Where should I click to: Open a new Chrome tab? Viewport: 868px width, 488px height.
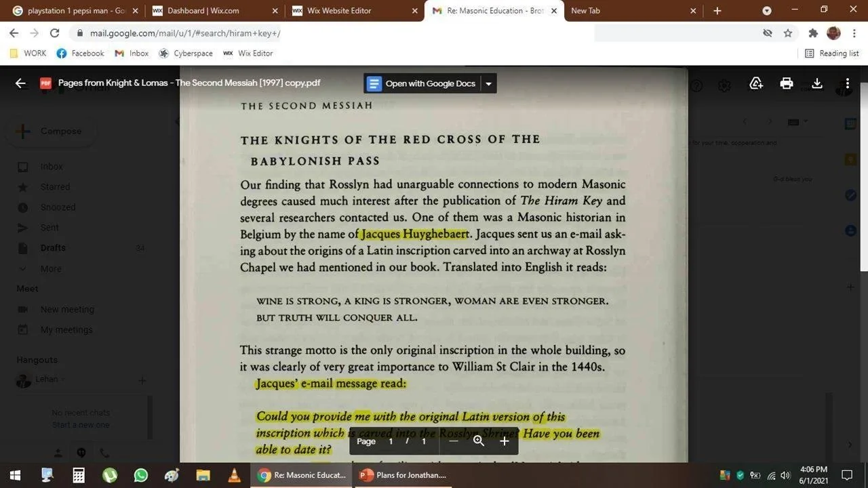pyautogui.click(x=717, y=11)
